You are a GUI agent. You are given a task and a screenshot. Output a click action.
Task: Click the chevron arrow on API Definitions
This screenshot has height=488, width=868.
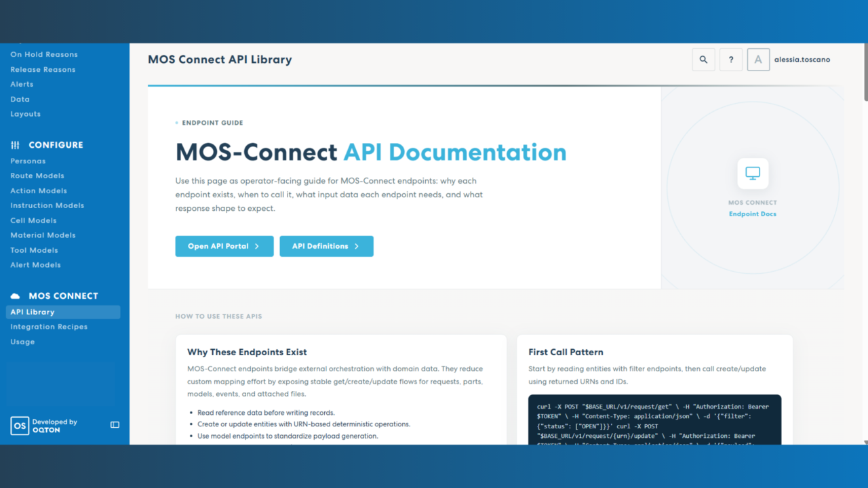pyautogui.click(x=357, y=246)
